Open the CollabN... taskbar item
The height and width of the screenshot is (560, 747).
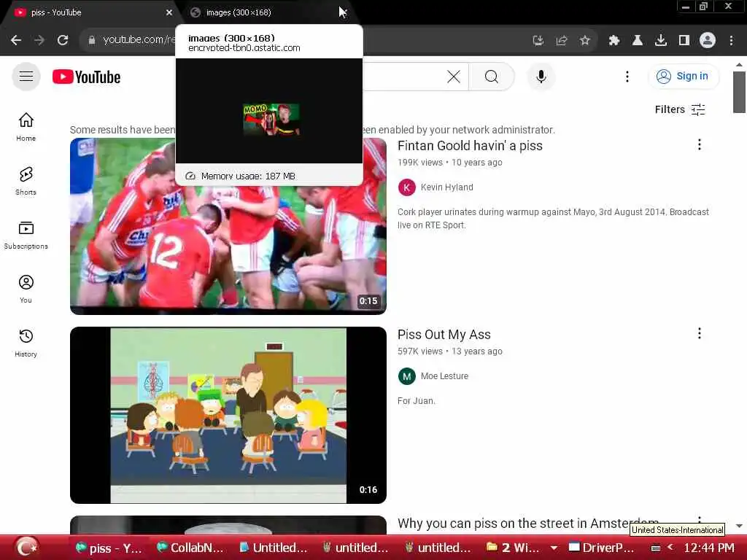pyautogui.click(x=190, y=548)
